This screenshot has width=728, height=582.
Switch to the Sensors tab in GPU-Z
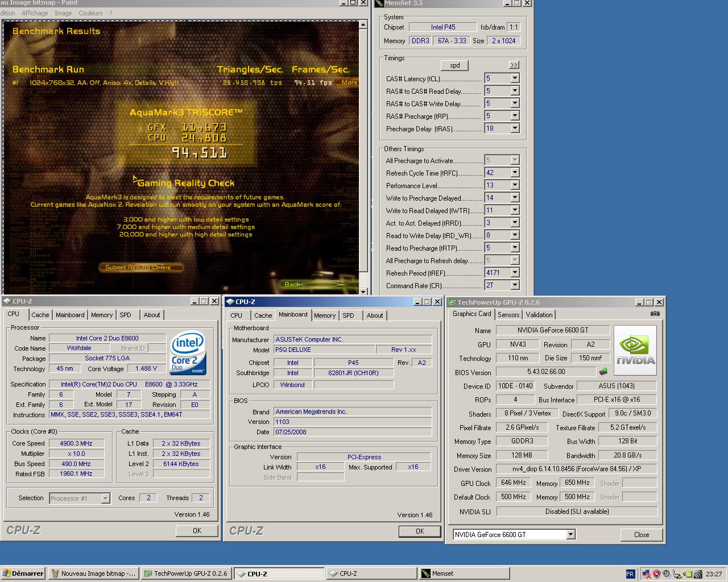click(x=508, y=315)
